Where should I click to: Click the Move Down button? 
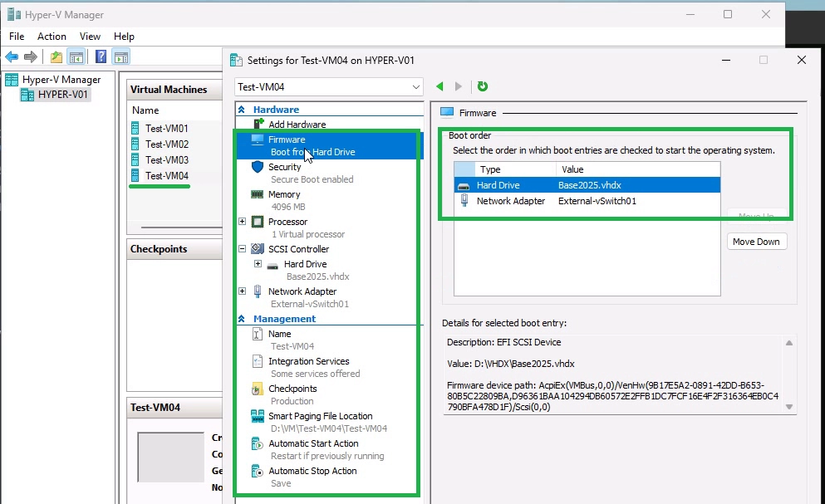click(x=757, y=242)
